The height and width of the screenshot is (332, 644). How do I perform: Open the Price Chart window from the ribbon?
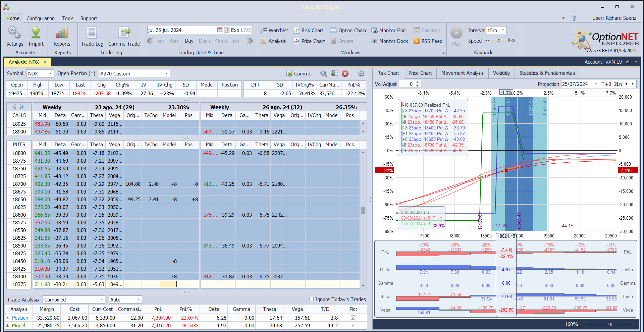pyautogui.click(x=310, y=41)
